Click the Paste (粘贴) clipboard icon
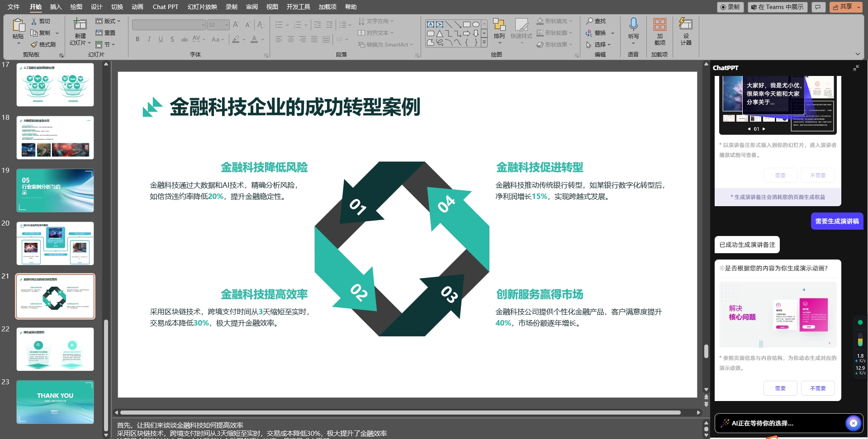 tap(18, 26)
